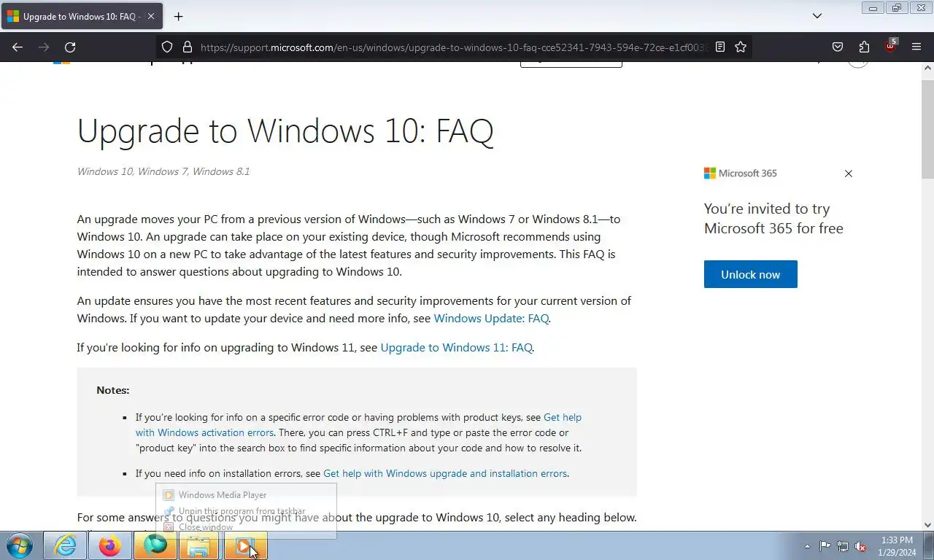The width and height of the screenshot is (934, 560).
Task: Click the muted volume tray icon
Action: [861, 546]
